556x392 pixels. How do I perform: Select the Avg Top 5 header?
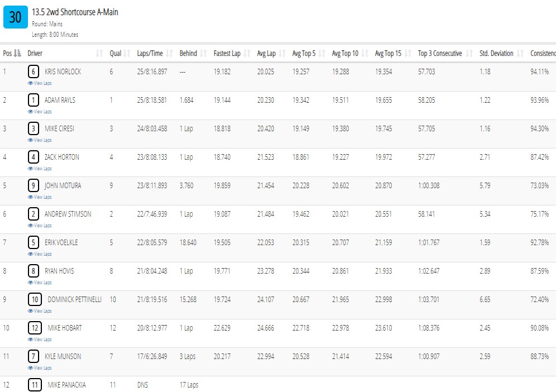click(304, 54)
